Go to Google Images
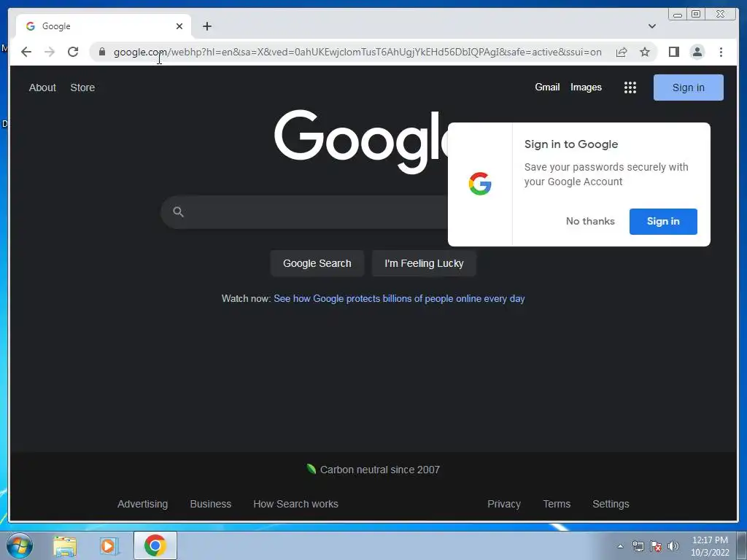 click(586, 87)
